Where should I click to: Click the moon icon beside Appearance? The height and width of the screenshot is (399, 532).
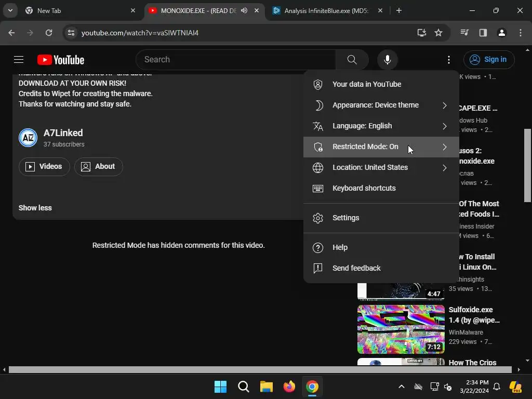(318, 105)
